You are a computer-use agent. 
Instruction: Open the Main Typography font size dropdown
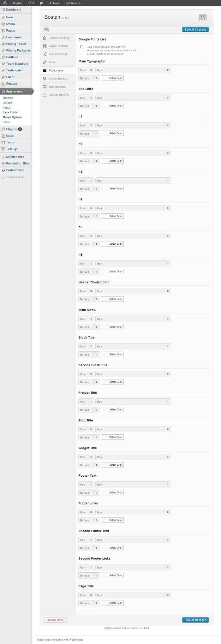(86, 70)
